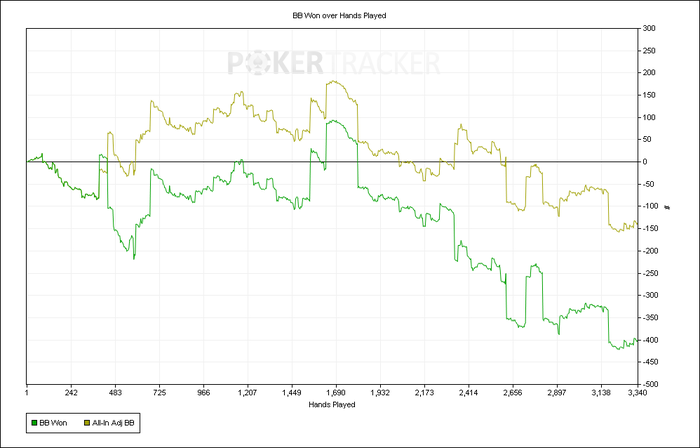Click x-axis tick label 2,656
Viewport: 700px width, 448px height.
click(513, 393)
